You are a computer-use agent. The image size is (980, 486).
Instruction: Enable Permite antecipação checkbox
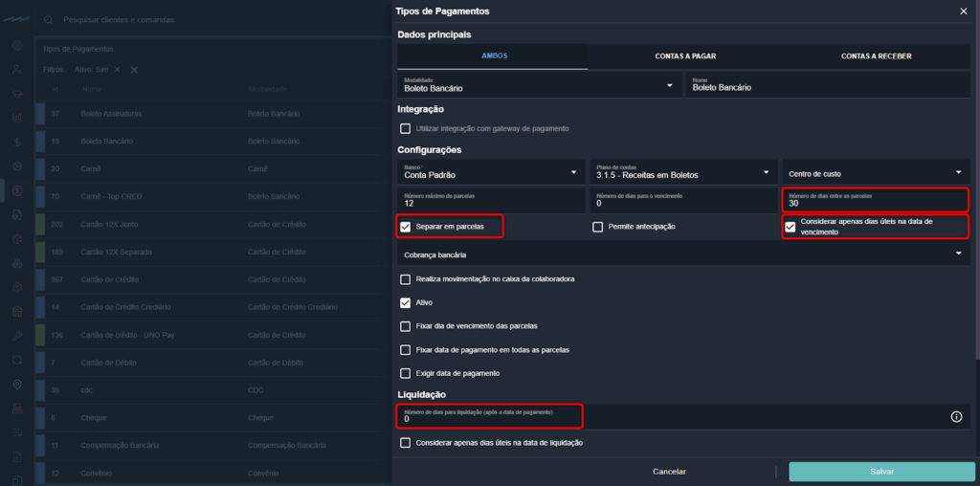(597, 227)
